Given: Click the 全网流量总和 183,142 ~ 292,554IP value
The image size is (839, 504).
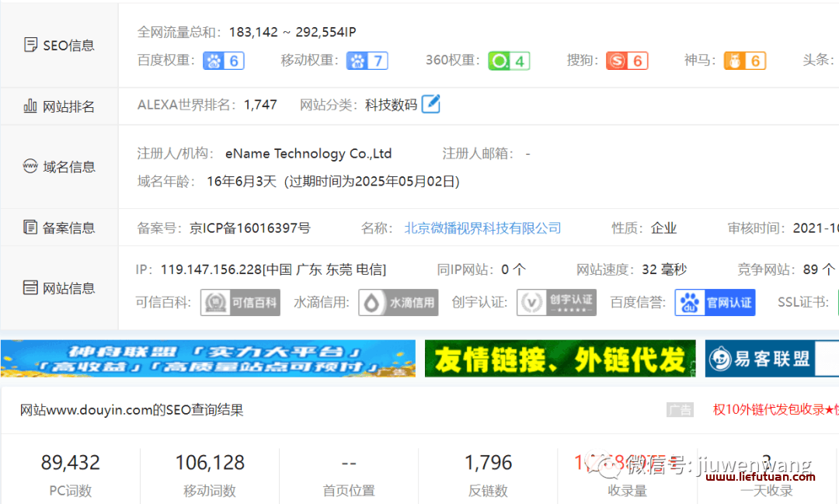Looking at the screenshot, I should 293,32.
